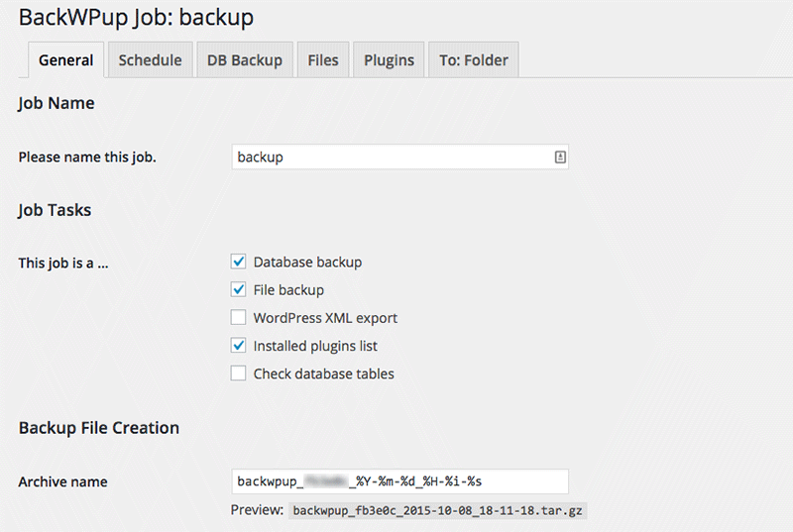The width and height of the screenshot is (793, 532).
Task: Click the "Archive name" field label
Action: [x=62, y=481]
